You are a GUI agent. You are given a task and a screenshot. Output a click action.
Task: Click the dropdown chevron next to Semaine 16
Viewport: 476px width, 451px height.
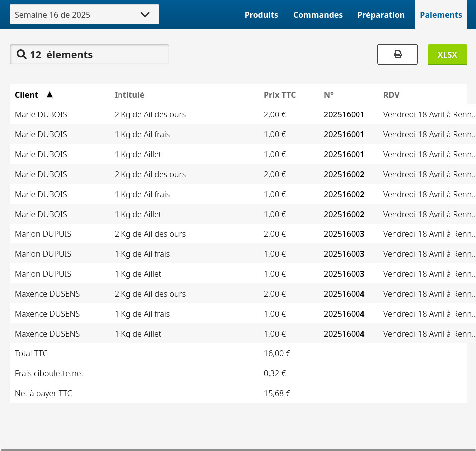pyautogui.click(x=145, y=15)
